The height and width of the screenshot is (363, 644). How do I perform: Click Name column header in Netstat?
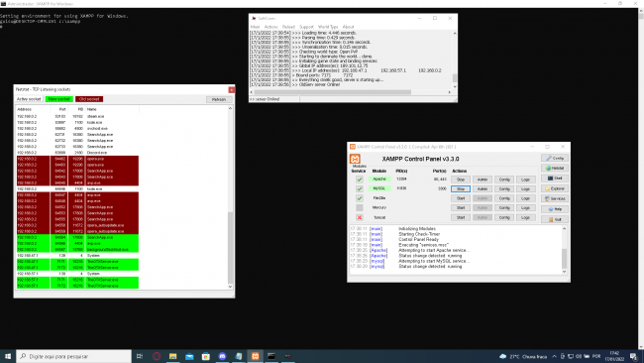tap(112, 109)
